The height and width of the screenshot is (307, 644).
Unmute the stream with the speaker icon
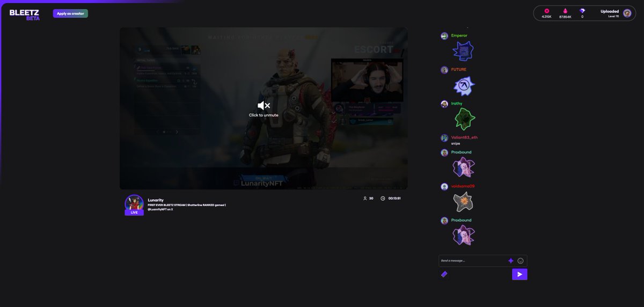[x=264, y=106]
